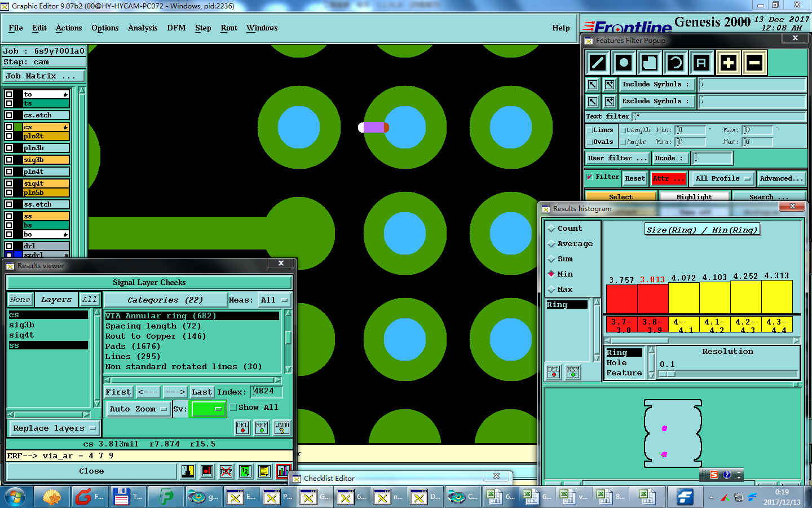The width and height of the screenshot is (812, 508).
Task: Select the Count radio option
Action: coord(551,229)
